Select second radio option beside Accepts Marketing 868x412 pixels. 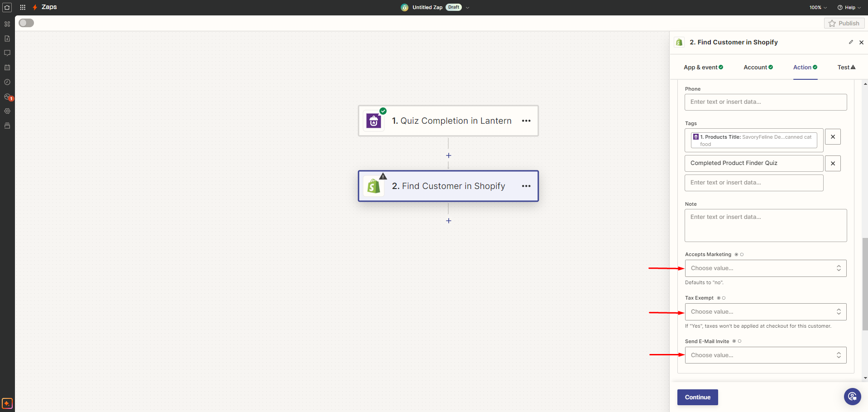click(742, 254)
